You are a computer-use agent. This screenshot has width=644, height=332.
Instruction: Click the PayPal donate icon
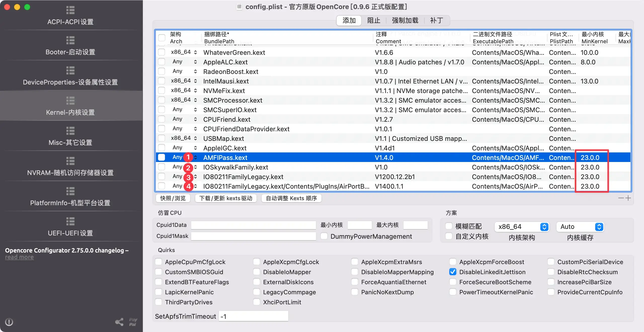[133, 322]
